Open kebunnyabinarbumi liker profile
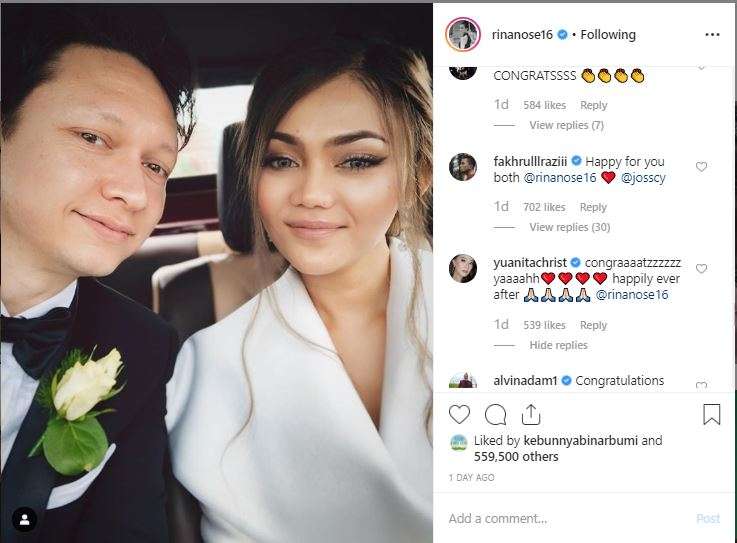Screen dimensions: 737x543 tap(580, 441)
